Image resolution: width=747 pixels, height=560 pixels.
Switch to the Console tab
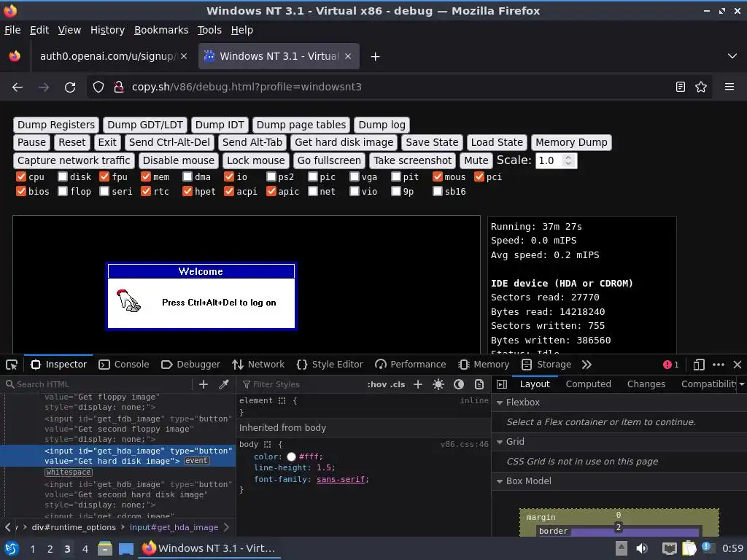[124, 365]
